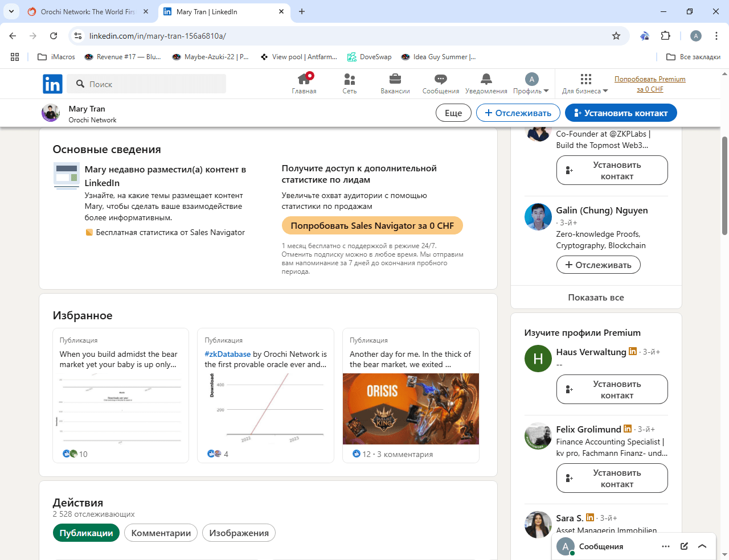Select the Публикации activity tab
This screenshot has height=560, width=729.
86,533
